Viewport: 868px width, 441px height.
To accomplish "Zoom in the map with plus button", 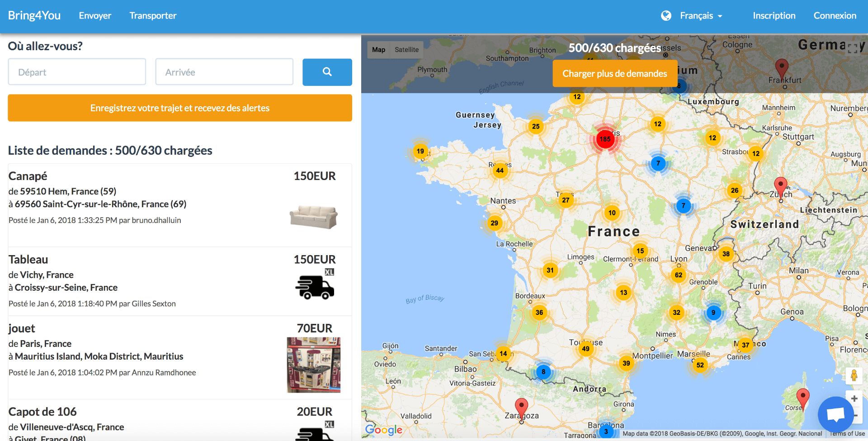I will click(x=854, y=398).
